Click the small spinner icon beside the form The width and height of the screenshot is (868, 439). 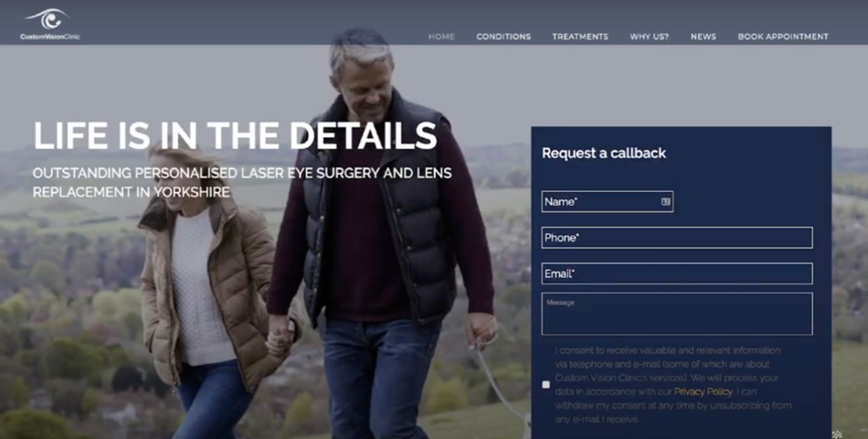click(837, 434)
